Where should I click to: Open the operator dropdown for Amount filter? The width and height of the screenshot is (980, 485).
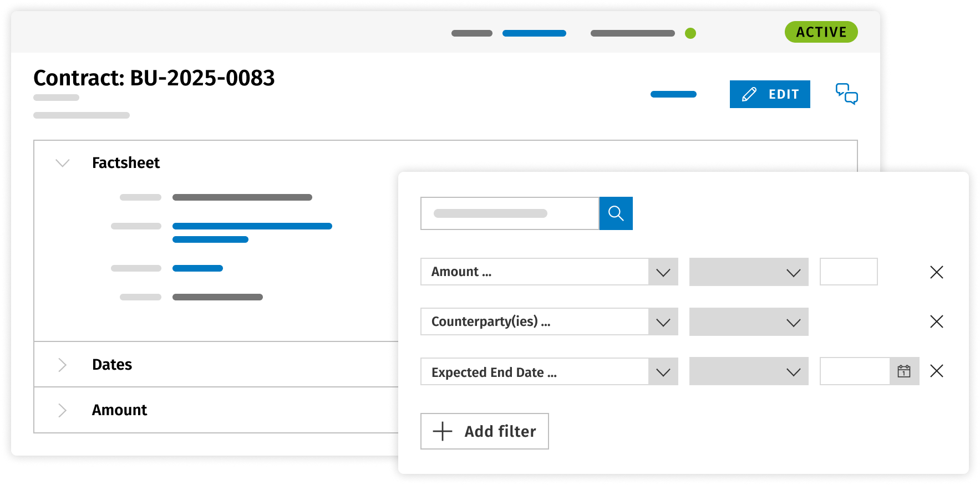click(x=748, y=272)
